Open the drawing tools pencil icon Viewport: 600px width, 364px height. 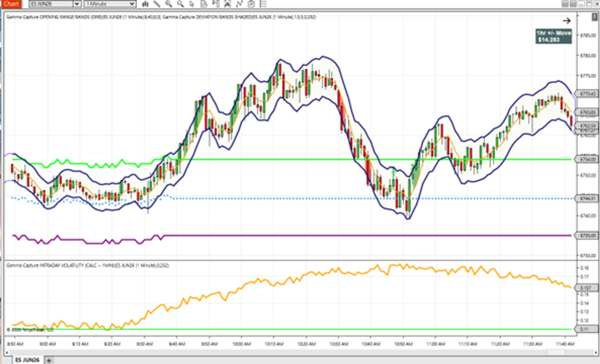[x=157, y=4]
